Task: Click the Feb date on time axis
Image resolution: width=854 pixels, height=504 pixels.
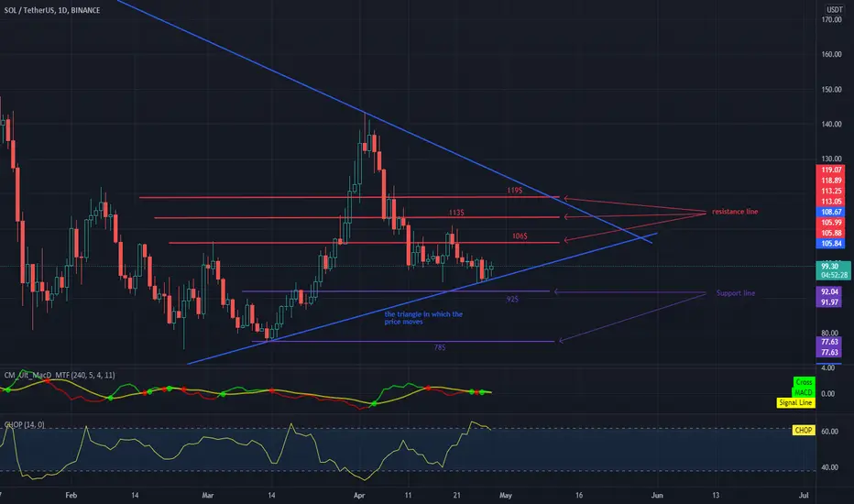Action: pyautogui.click(x=71, y=495)
